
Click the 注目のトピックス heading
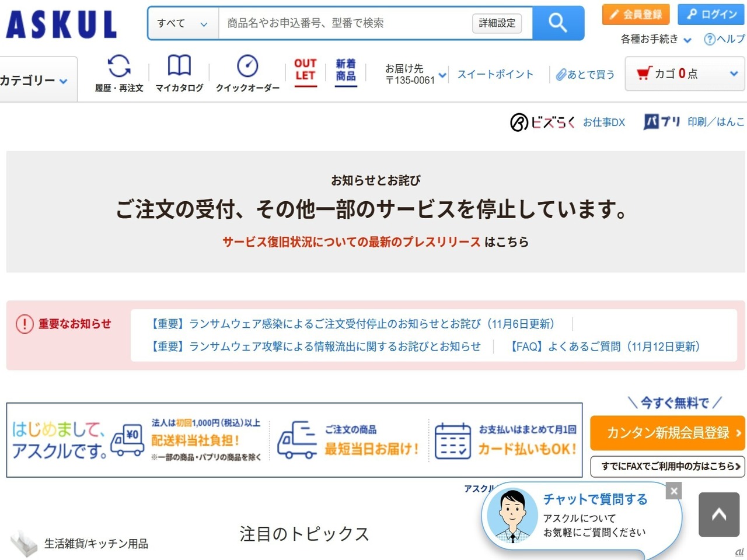point(304,534)
